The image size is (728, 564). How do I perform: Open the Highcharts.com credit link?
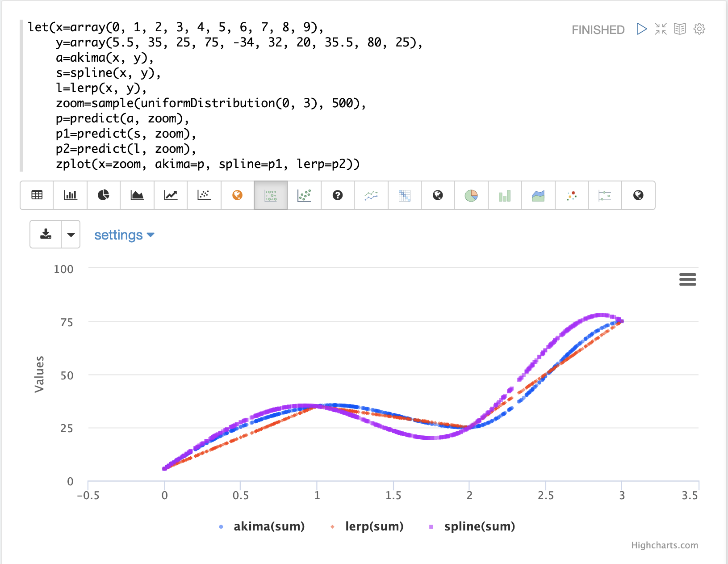pyautogui.click(x=664, y=545)
